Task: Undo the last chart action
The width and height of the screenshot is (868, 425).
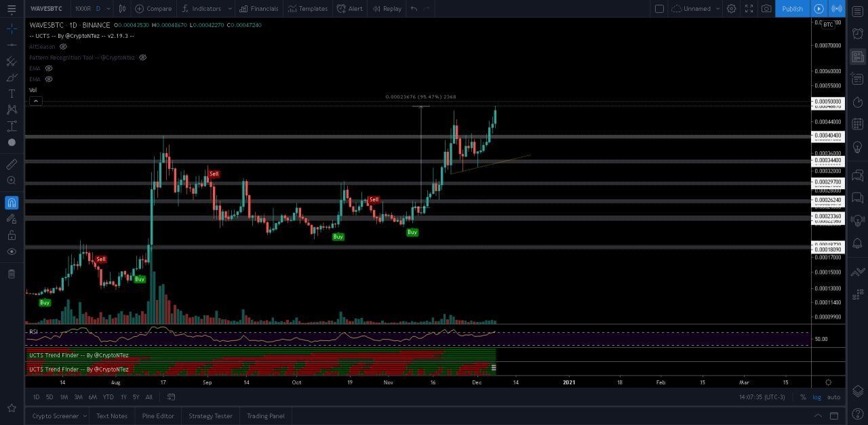Action: click(414, 9)
